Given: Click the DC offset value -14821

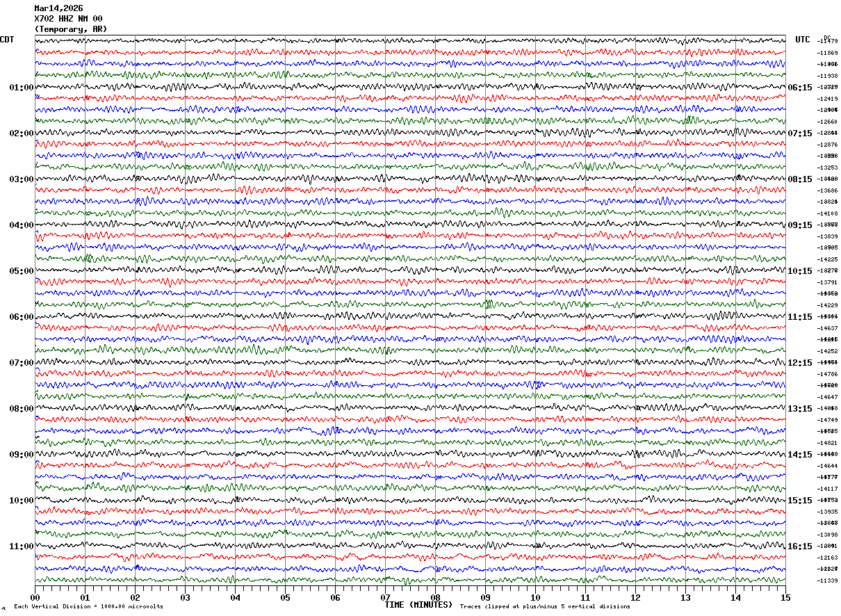Looking at the screenshot, I should click(x=827, y=443).
